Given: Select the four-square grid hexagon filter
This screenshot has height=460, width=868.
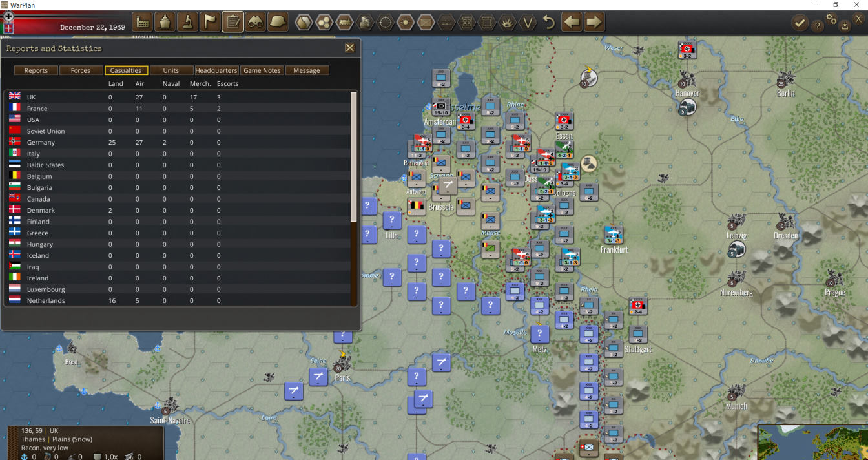Looking at the screenshot, I should 466,23.
